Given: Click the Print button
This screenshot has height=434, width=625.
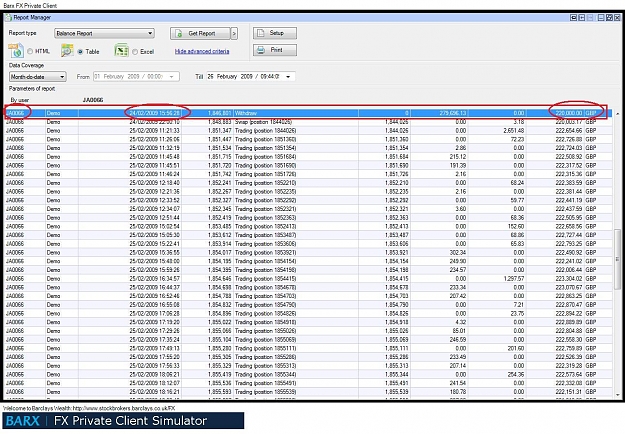Looking at the screenshot, I should tap(275, 50).
